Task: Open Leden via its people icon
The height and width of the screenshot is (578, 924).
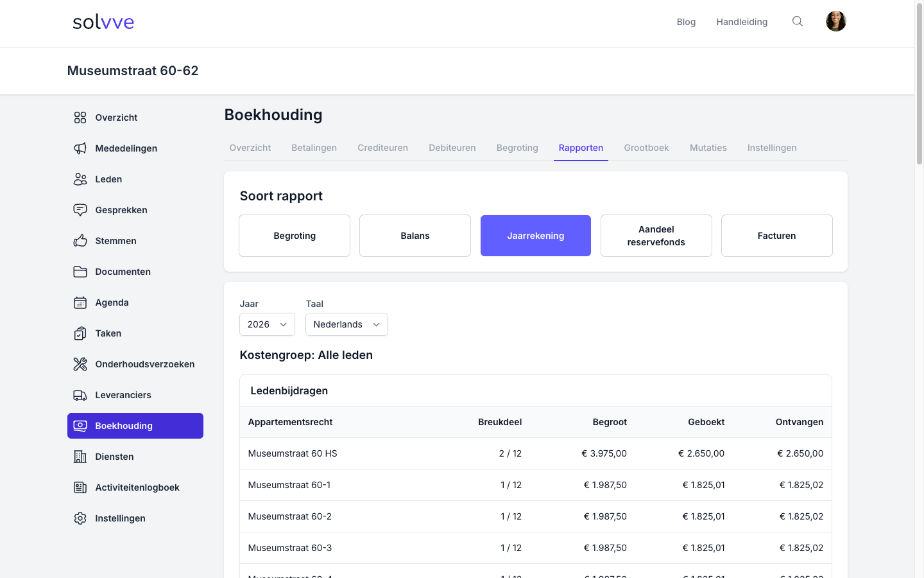Action: (x=80, y=179)
